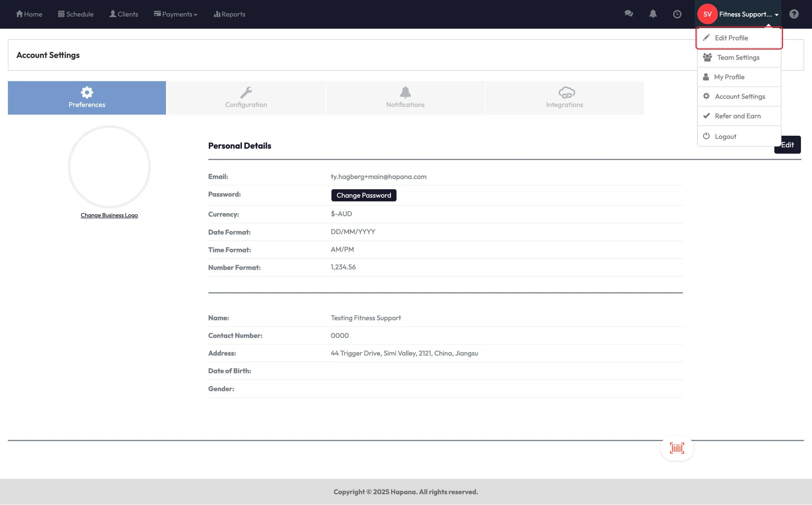Click the SV avatar circle
Image resolution: width=812 pixels, height=505 pixels.
pyautogui.click(x=707, y=14)
